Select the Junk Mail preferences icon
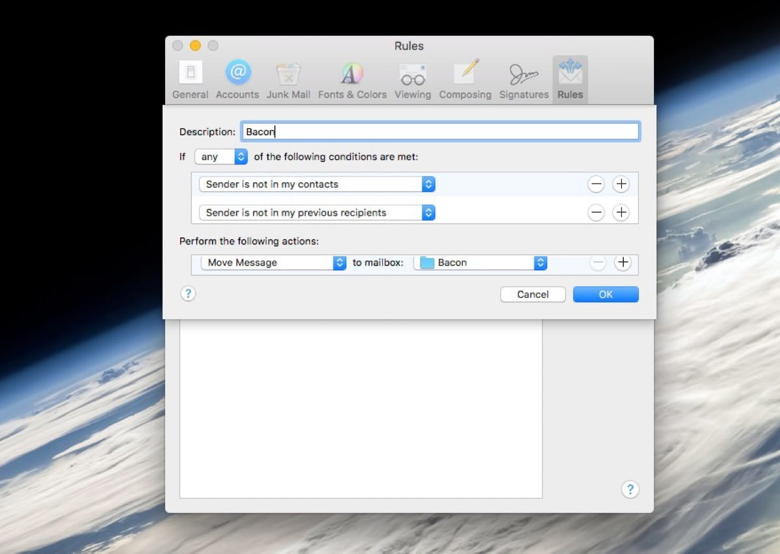This screenshot has height=554, width=780. pyautogui.click(x=288, y=80)
